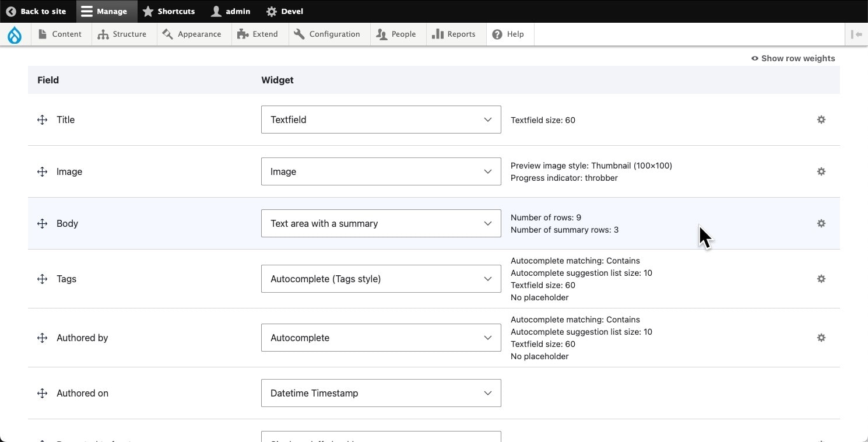Grab the drag handle for Tags row
Screen dimensions: 868x442
42,279
